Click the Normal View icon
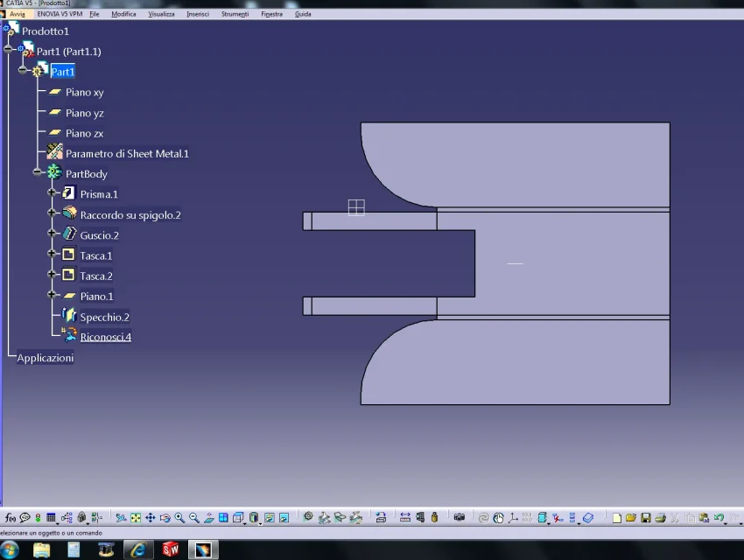This screenshot has height=560, width=744. (209, 518)
